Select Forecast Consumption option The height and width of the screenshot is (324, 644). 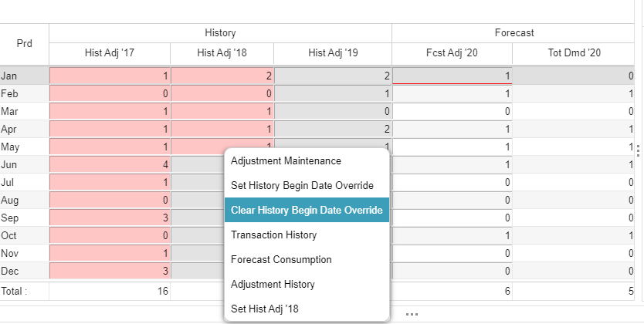281,259
